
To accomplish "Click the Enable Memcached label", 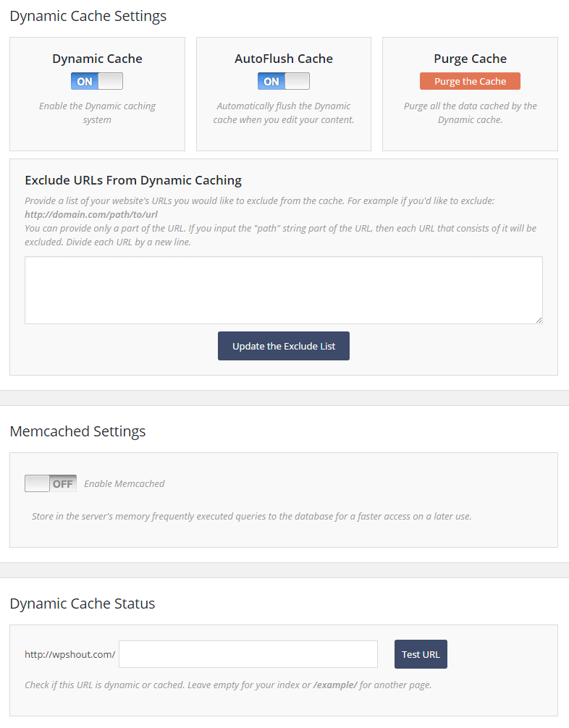I will click(125, 483).
